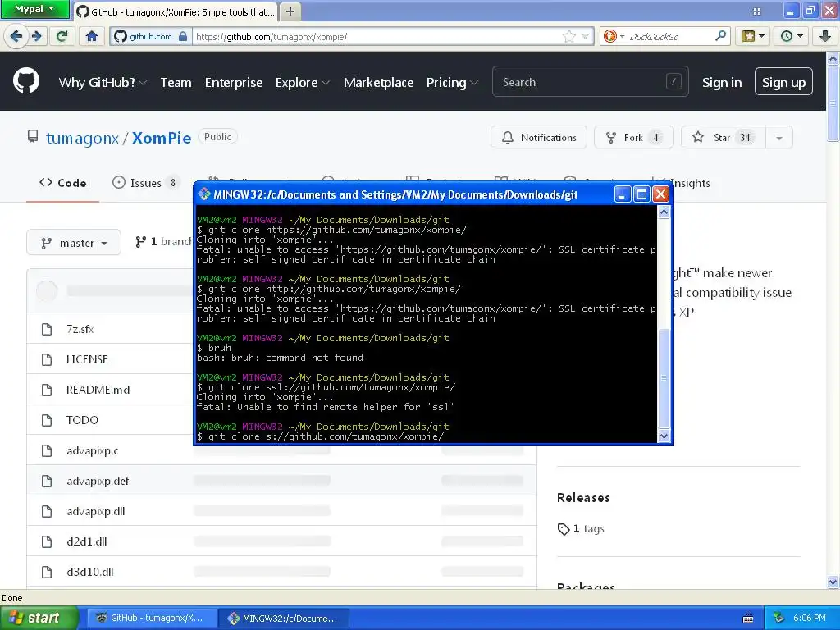Click the new tab plus button
The width and height of the screenshot is (840, 630).
[290, 11]
